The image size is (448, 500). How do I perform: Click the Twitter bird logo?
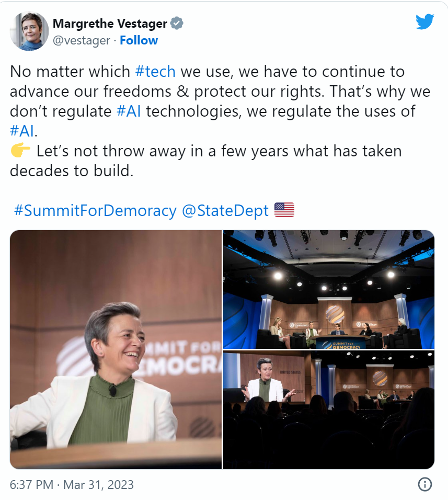425,21
